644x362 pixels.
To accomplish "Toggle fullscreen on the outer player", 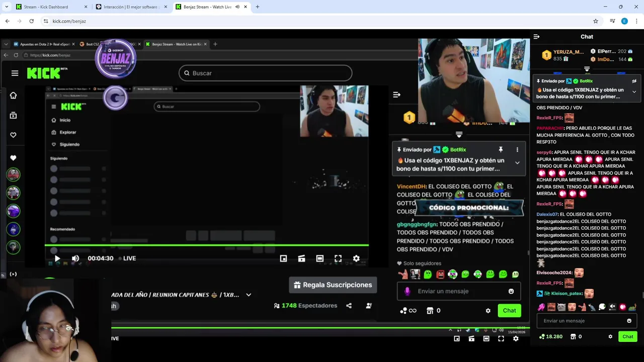I will [x=501, y=338].
